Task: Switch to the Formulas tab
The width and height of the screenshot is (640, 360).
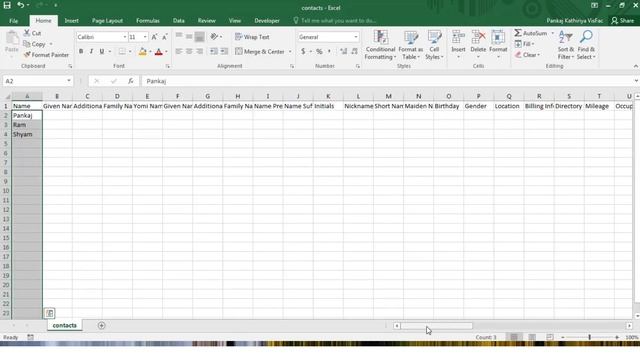Action: 148,20
